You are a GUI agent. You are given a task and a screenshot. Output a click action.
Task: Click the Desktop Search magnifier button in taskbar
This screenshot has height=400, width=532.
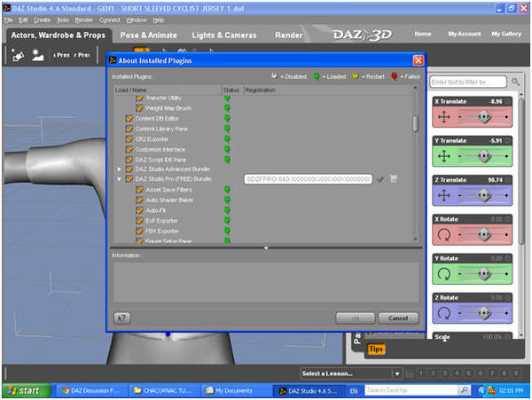point(465,390)
